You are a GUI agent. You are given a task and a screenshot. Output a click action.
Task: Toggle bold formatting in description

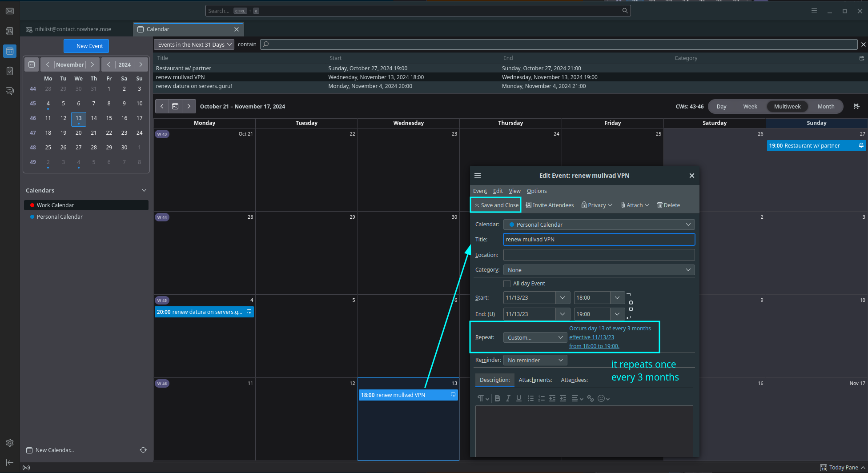pos(498,398)
